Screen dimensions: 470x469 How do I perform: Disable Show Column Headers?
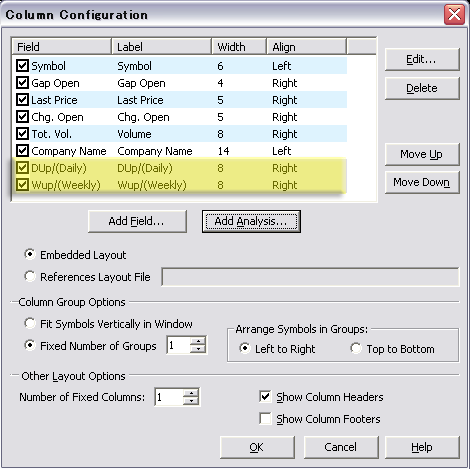click(265, 397)
